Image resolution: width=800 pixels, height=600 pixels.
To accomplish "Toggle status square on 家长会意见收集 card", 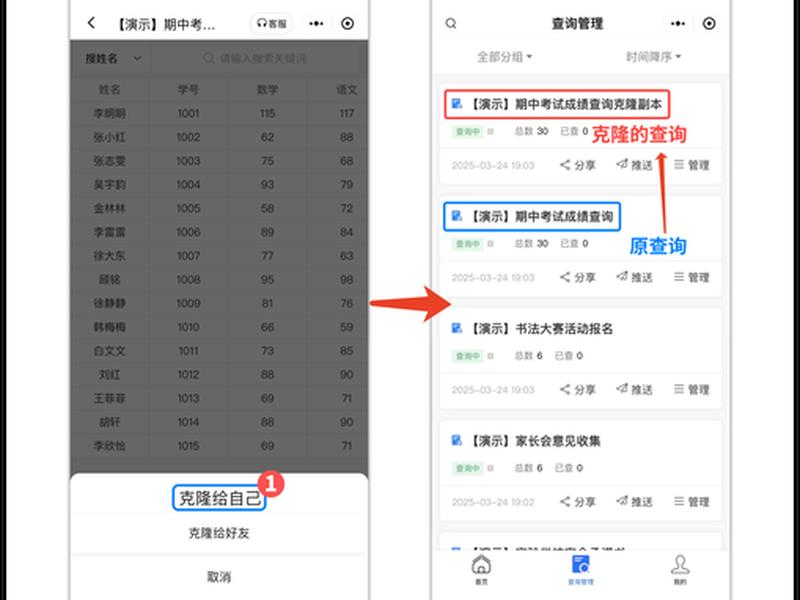I will click(490, 468).
